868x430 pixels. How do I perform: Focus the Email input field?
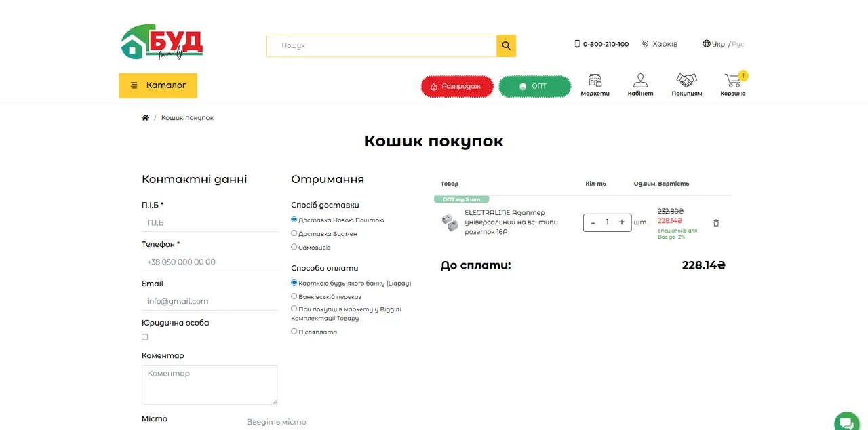(210, 301)
